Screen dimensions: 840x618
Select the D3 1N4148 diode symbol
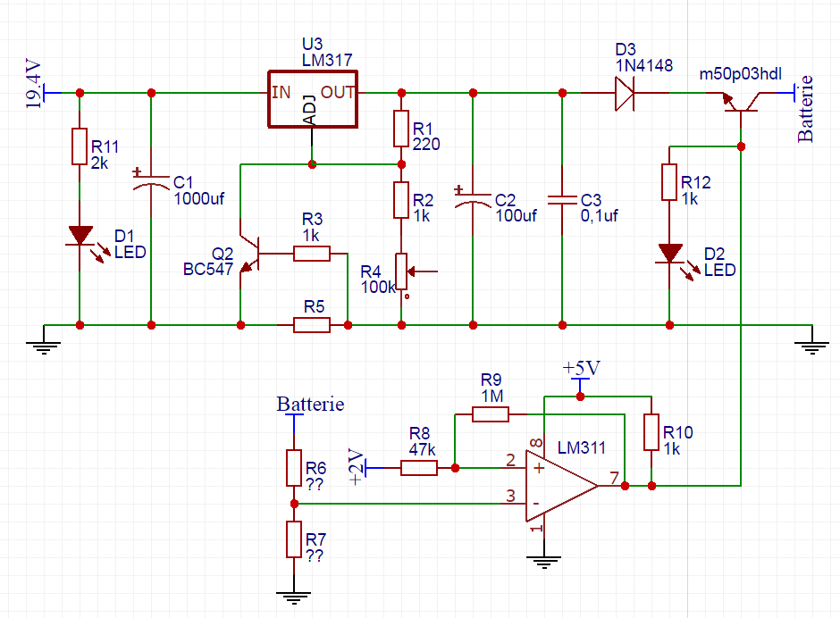point(625,93)
